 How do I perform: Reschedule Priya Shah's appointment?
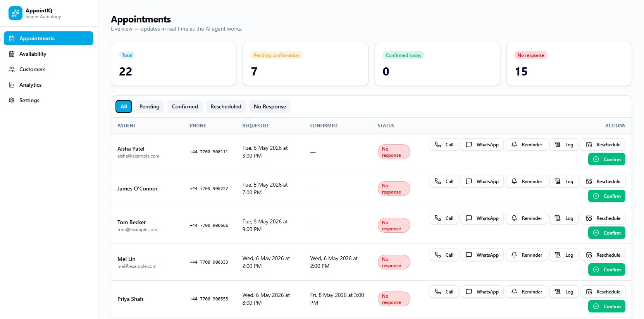(603, 292)
